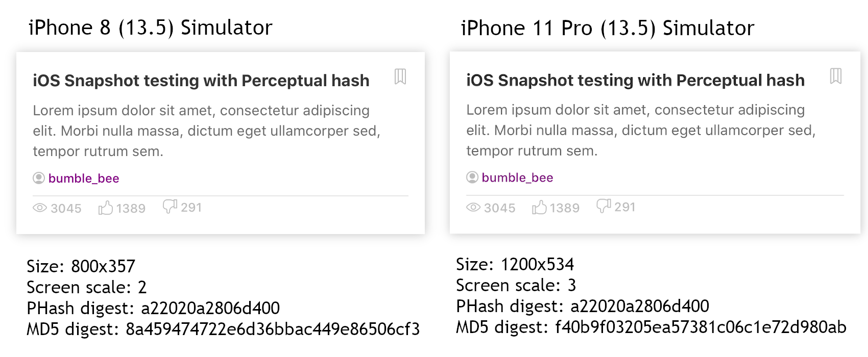Select the iPhone 8 (13.5) Simulator heading
This screenshot has height=357, width=868.
click(x=151, y=28)
